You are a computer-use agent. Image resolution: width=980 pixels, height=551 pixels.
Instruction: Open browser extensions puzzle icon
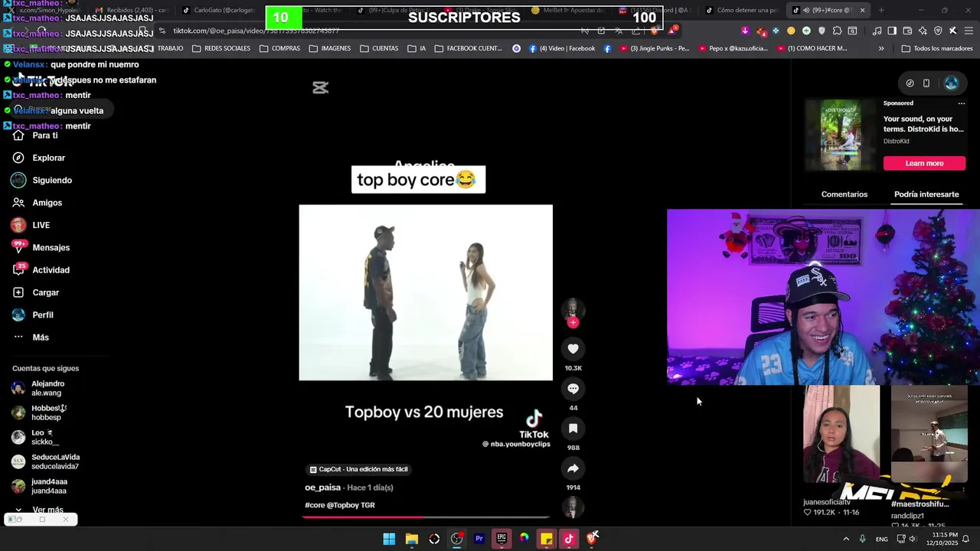[x=837, y=31]
